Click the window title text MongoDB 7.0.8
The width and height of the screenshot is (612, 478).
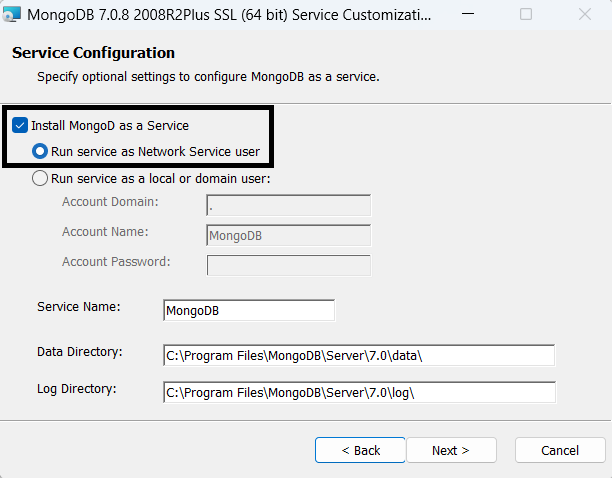tap(229, 15)
